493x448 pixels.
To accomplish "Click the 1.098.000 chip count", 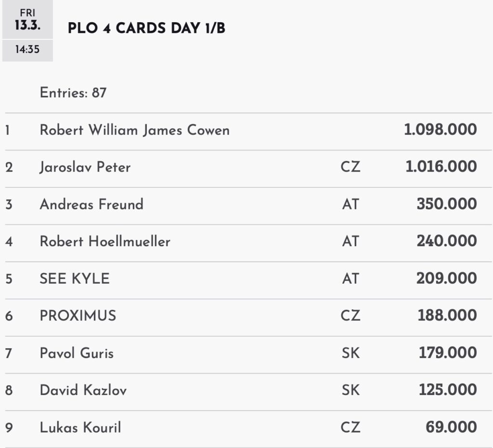I will click(441, 130).
